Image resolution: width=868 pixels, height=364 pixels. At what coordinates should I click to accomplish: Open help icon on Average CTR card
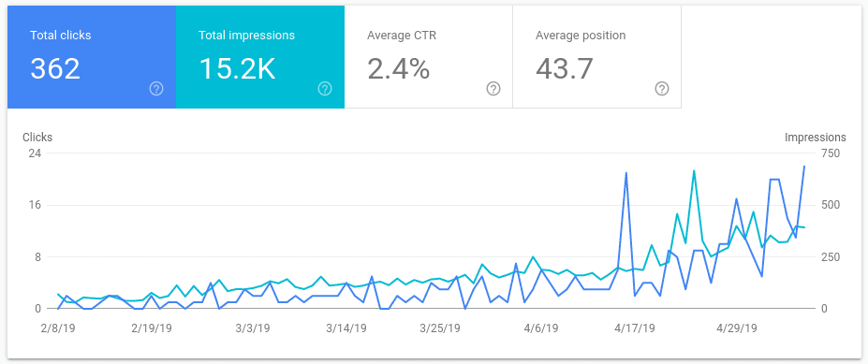point(493,89)
